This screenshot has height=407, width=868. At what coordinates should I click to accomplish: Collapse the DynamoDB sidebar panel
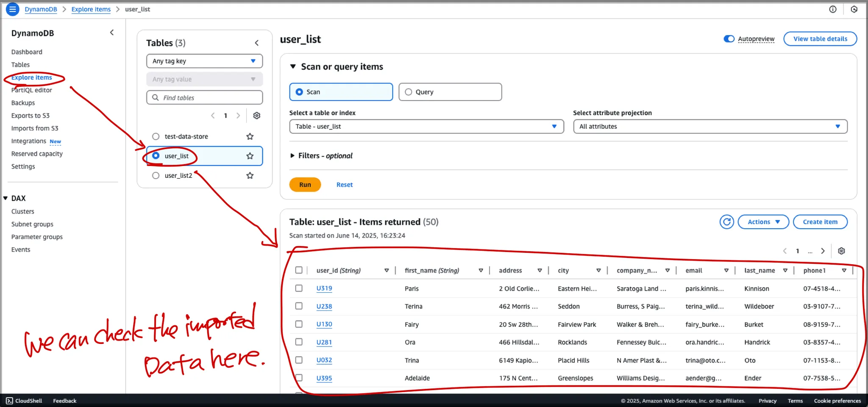pyautogui.click(x=112, y=33)
